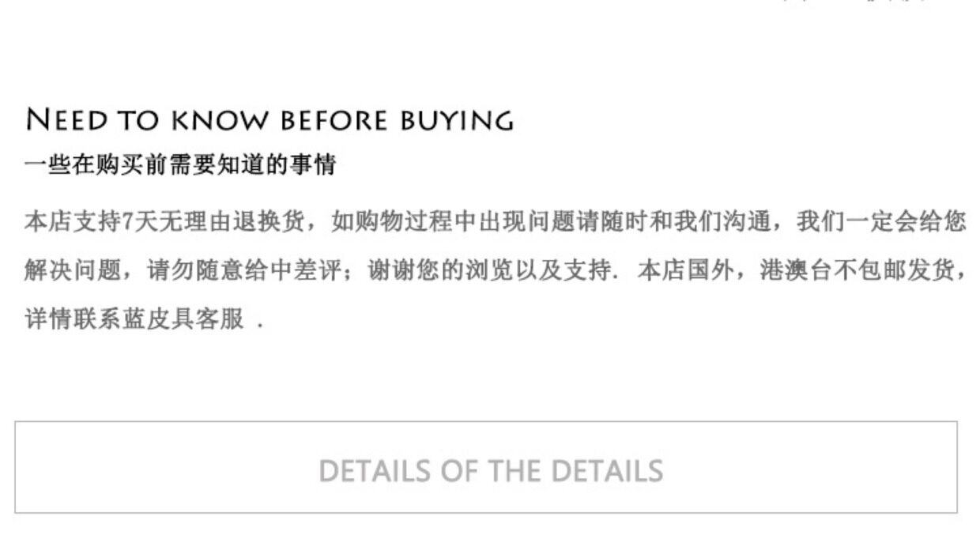Click the "DETAILS OF THE DETAILS" banner

point(490,470)
